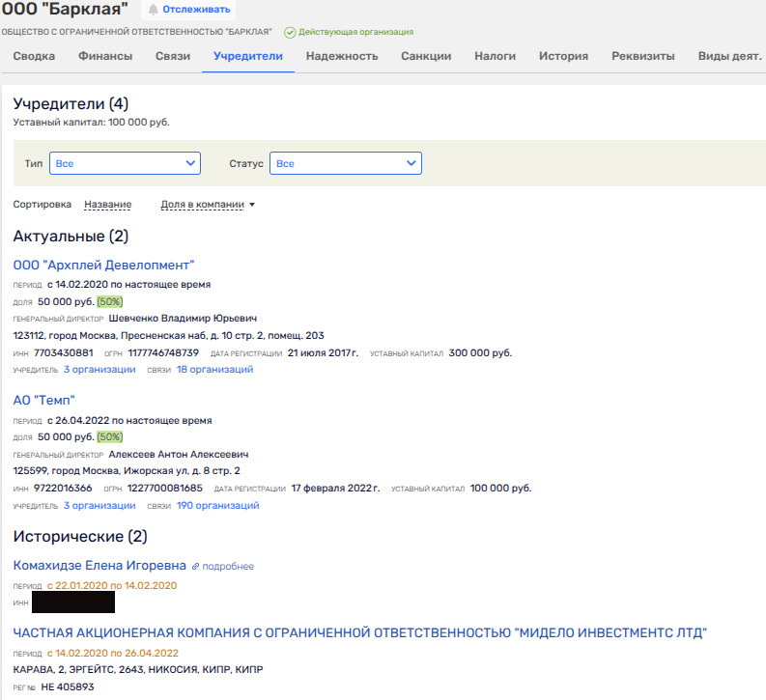Open the Сводка tab
This screenshot has height=700, width=766.
pos(34,56)
